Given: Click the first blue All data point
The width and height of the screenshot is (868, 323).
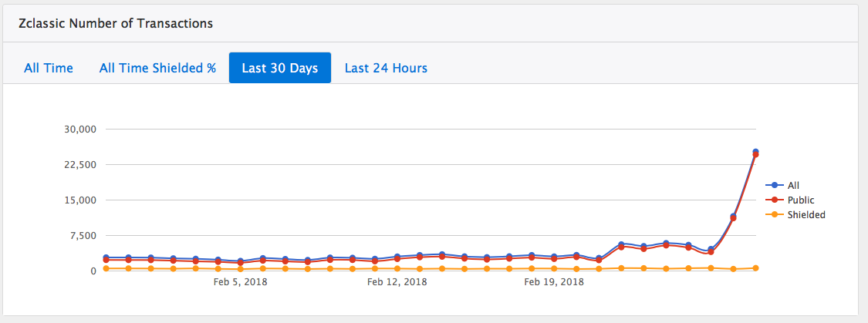Looking at the screenshot, I should click(106, 257).
